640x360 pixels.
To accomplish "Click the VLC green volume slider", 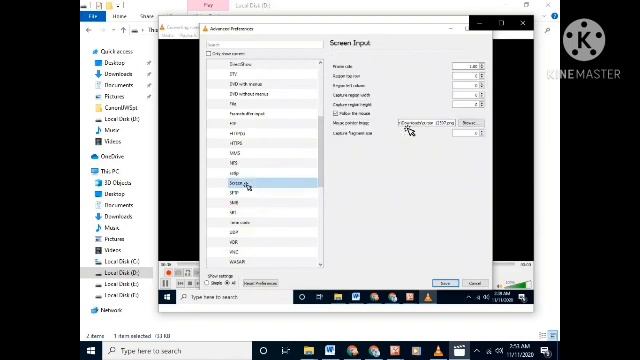I will pos(518,284).
